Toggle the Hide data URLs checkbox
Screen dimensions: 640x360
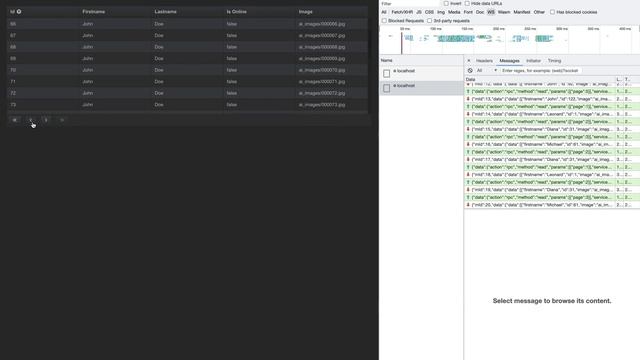coord(467,3)
